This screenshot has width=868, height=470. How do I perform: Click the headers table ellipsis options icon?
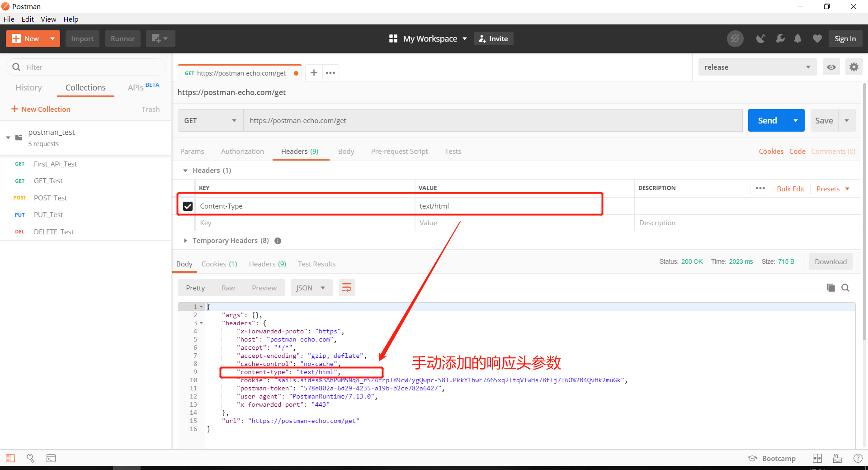pos(760,188)
